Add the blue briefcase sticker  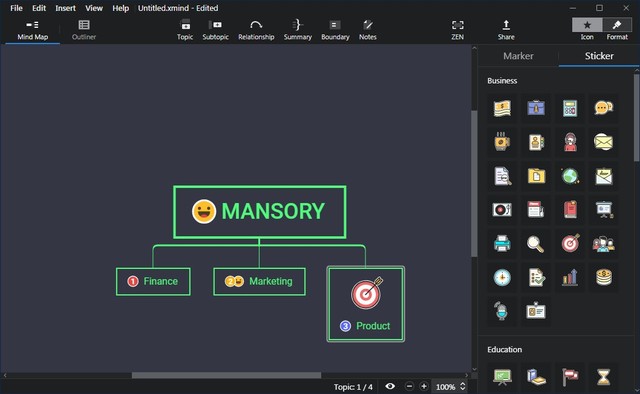536,108
